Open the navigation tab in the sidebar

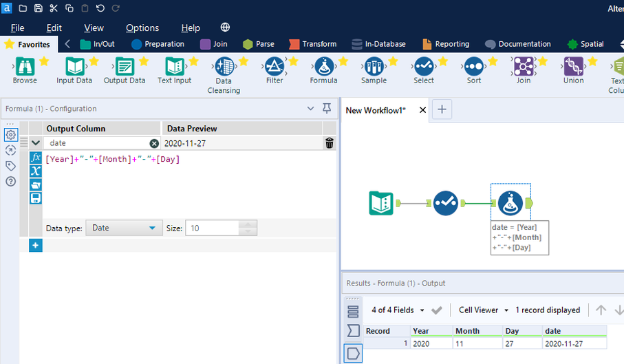coord(11,151)
